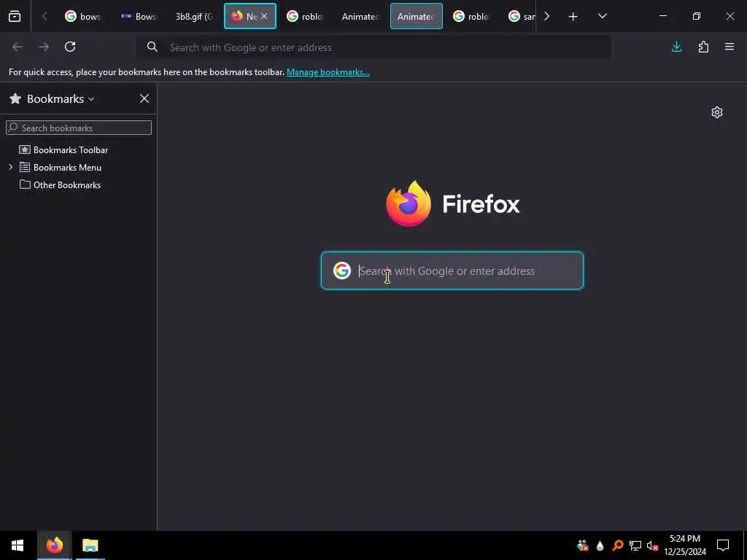This screenshot has width=747, height=560.
Task: Open Firefox View icon in tab bar
Action: click(x=15, y=16)
